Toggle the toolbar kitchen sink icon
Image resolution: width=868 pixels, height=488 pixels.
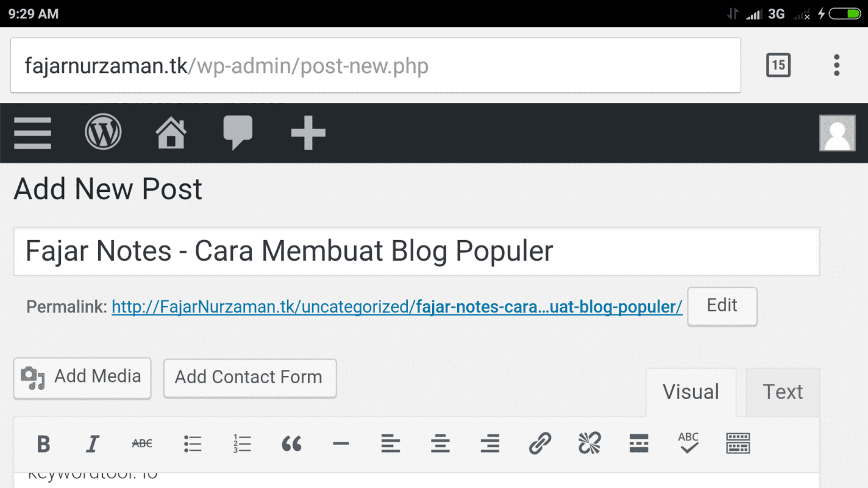[x=738, y=444]
